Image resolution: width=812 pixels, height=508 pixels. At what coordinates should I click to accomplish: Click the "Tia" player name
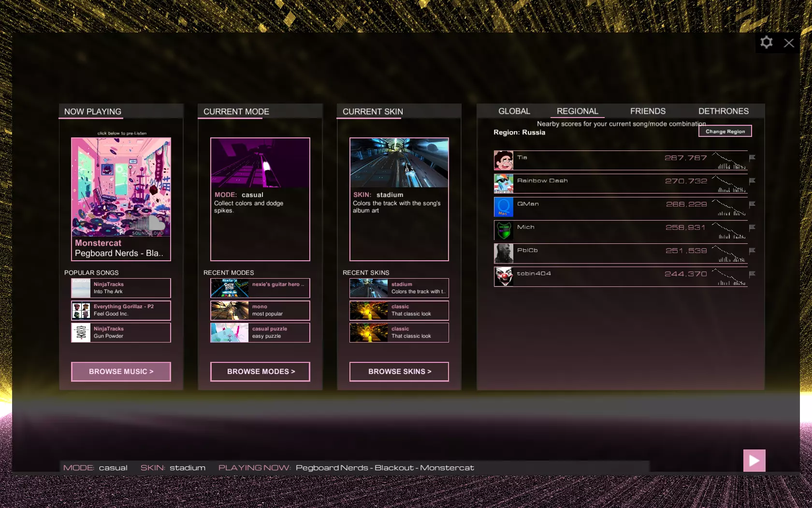(x=522, y=158)
